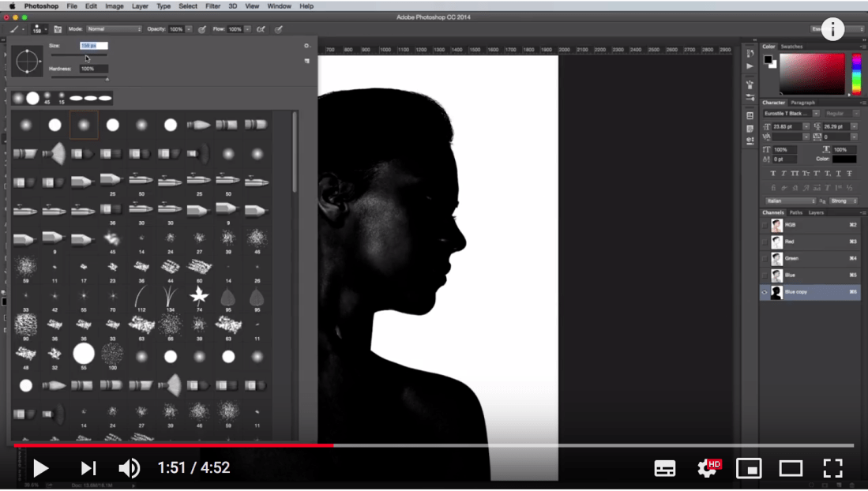Open the History panel icon
868x491 pixels.
pyautogui.click(x=750, y=52)
